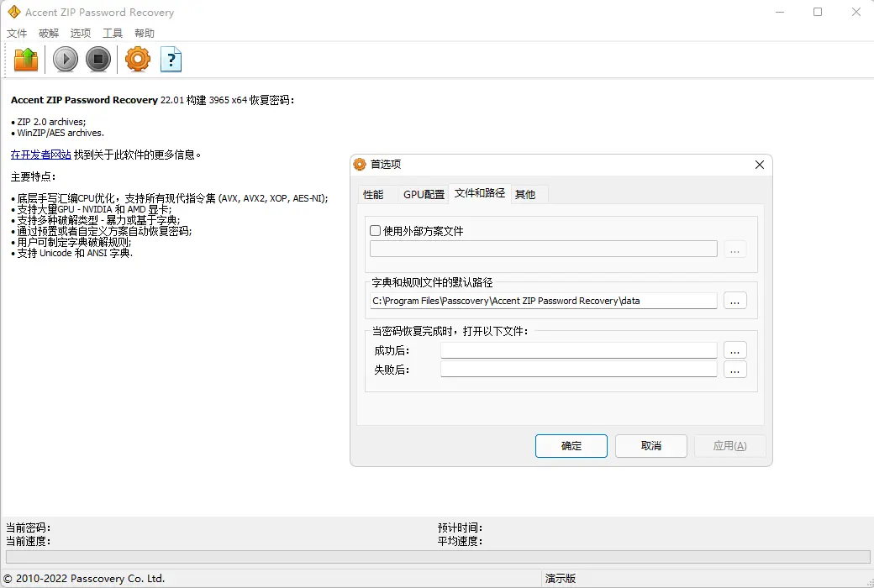Open help via question mark document icon
The height and width of the screenshot is (588, 874).
tap(171, 59)
